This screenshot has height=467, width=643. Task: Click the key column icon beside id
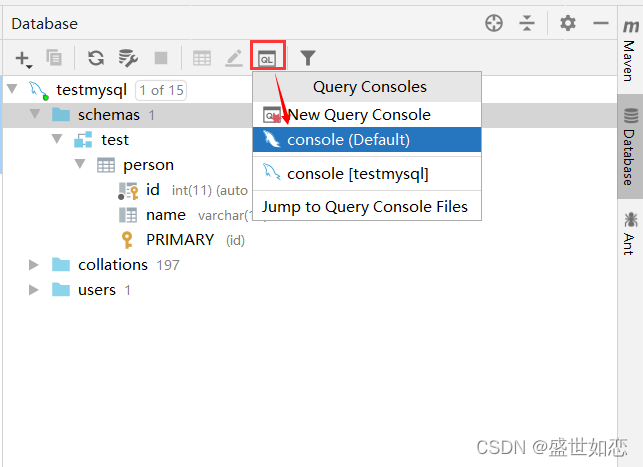click(128, 191)
